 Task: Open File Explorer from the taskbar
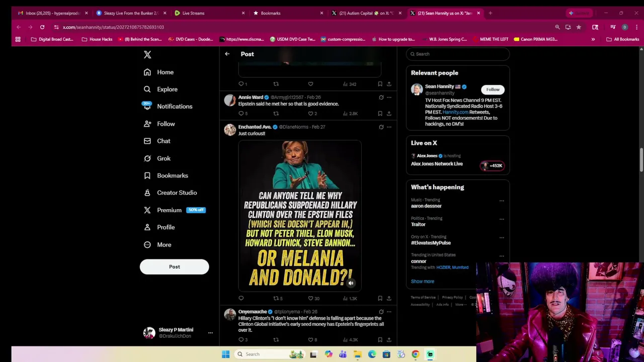pyautogui.click(x=357, y=354)
